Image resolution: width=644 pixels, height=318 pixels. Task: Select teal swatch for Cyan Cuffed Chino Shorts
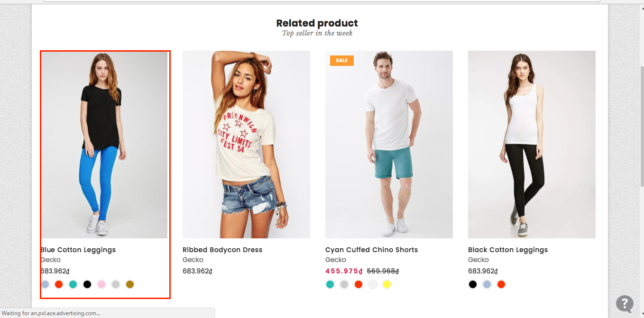click(x=330, y=284)
